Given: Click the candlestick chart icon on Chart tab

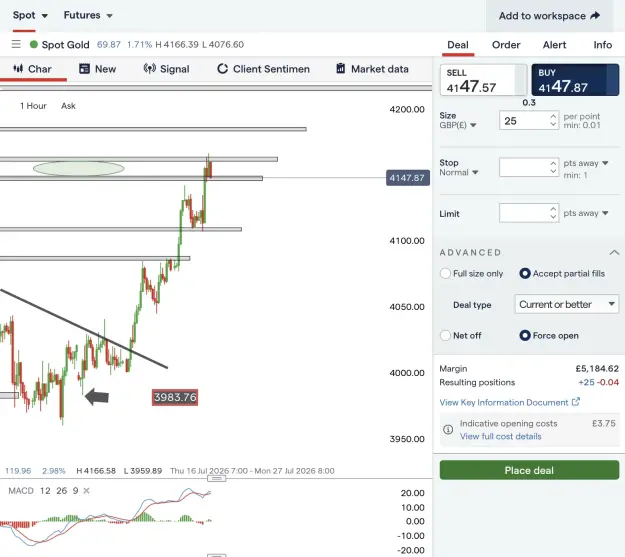Looking at the screenshot, I should click(18, 69).
